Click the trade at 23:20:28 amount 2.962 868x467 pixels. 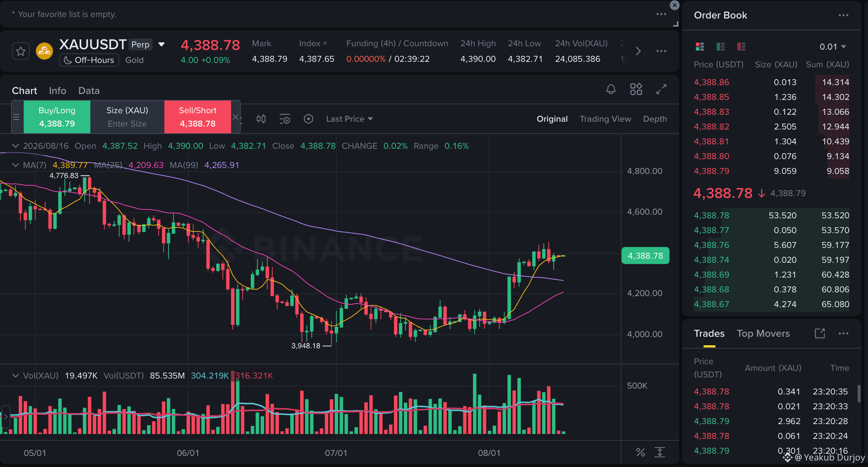click(771, 421)
